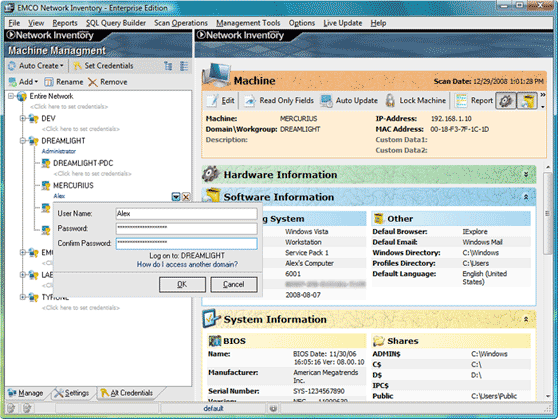This screenshot has width=558, height=419.
Task: Click the credentials dropdown arrow beside Alex
Action: [x=176, y=197]
